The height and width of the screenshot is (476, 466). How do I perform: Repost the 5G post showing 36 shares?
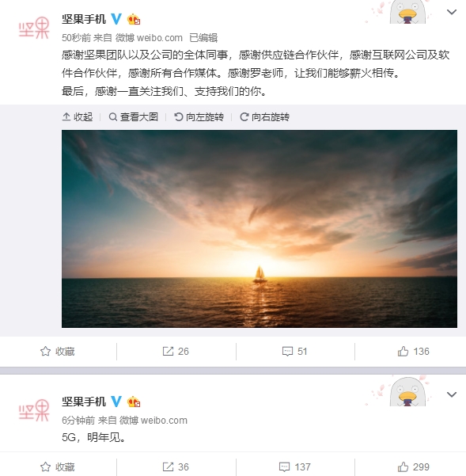click(176, 466)
